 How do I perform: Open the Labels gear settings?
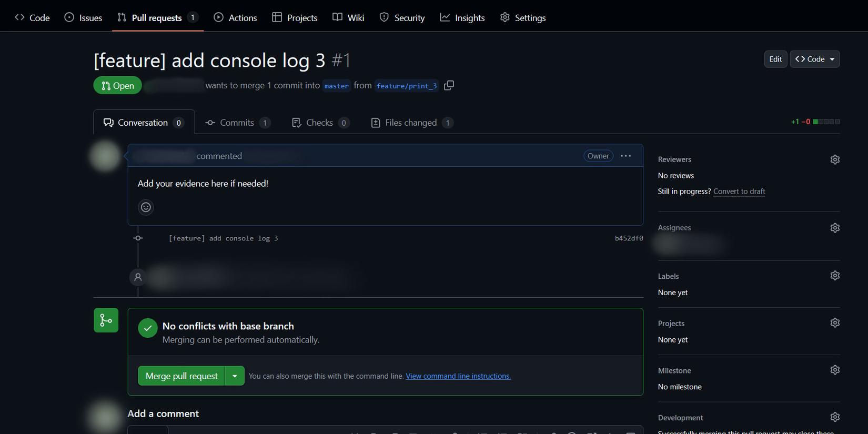tap(835, 276)
